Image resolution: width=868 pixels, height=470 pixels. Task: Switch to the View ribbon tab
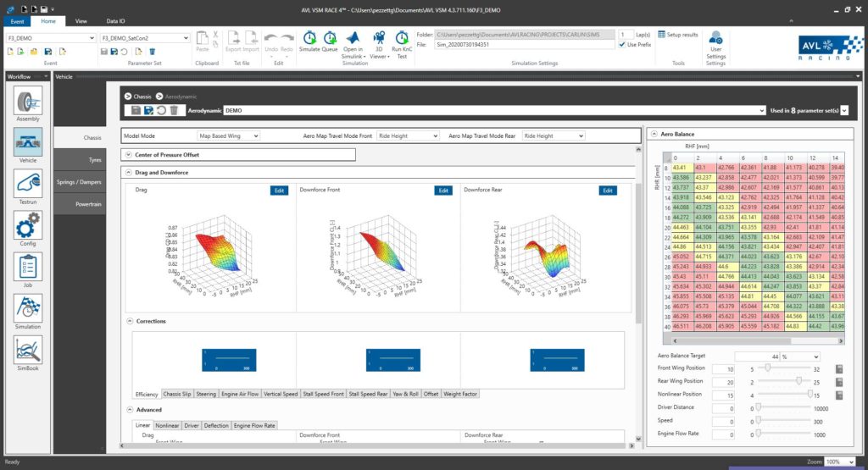pyautogui.click(x=81, y=21)
